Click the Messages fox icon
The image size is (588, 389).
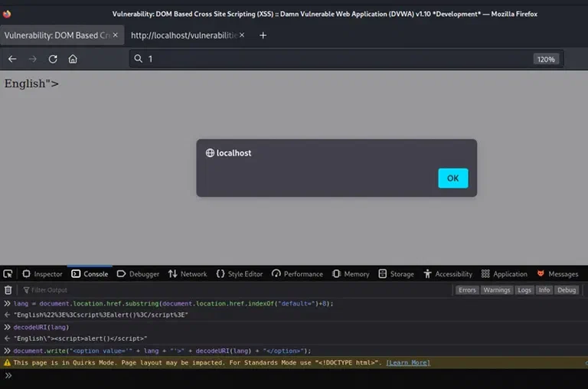[x=541, y=274]
